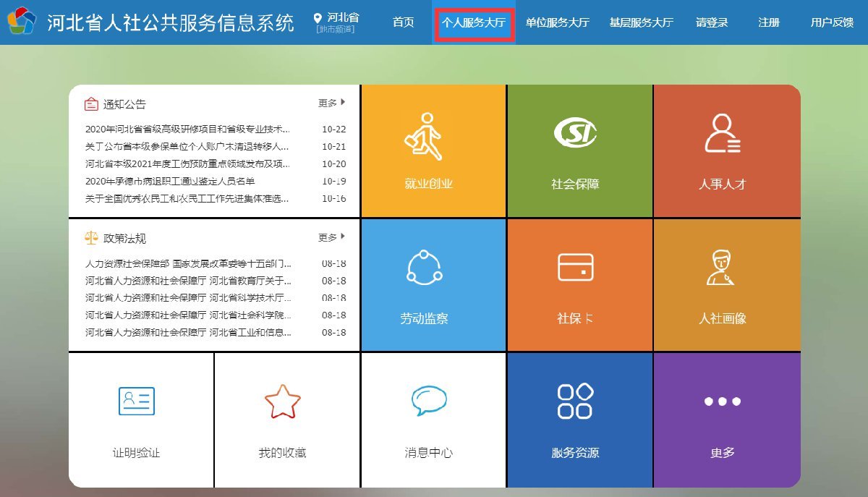Open the 社保卡 card icon
The height and width of the screenshot is (497, 868).
[575, 268]
